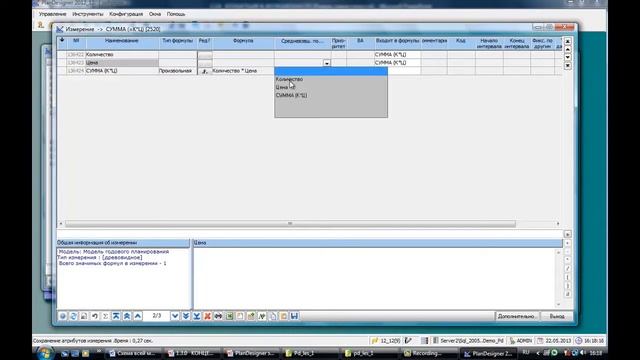640x360 pixels.
Task: Click the blank page icon after Excel icon
Action: click(x=240, y=316)
